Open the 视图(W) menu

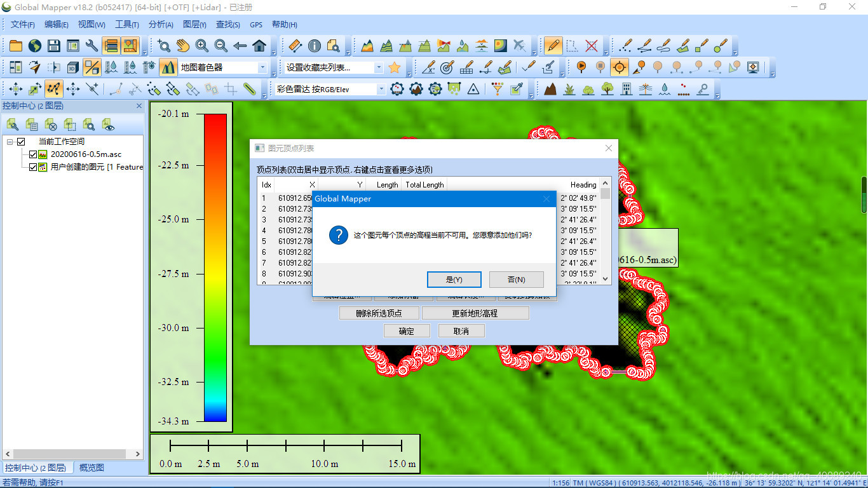[x=92, y=25]
